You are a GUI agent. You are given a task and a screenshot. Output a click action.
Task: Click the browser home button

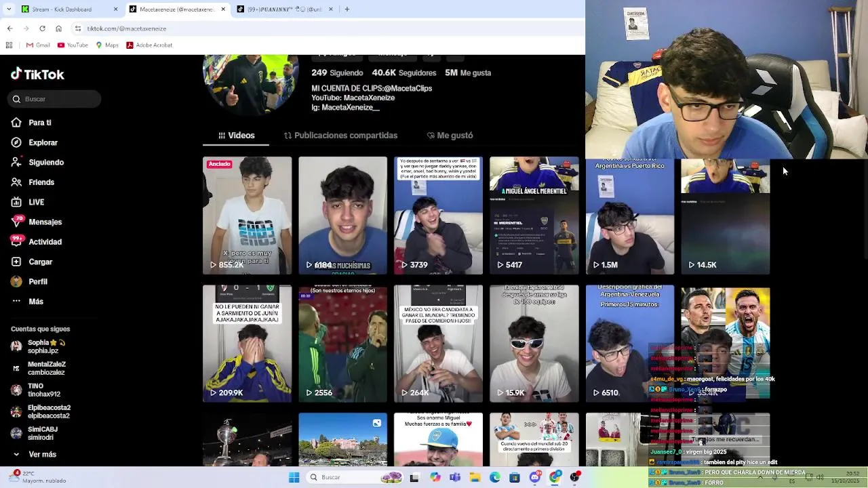pos(58,28)
